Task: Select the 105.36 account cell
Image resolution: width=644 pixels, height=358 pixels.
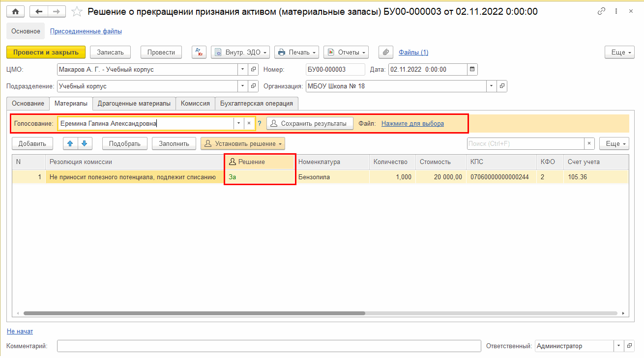Action: pyautogui.click(x=596, y=177)
